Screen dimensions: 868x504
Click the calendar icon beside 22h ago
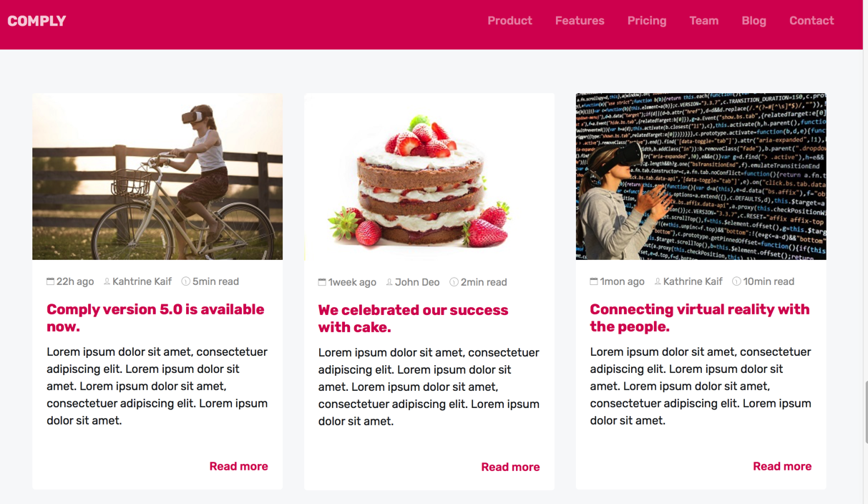[50, 281]
